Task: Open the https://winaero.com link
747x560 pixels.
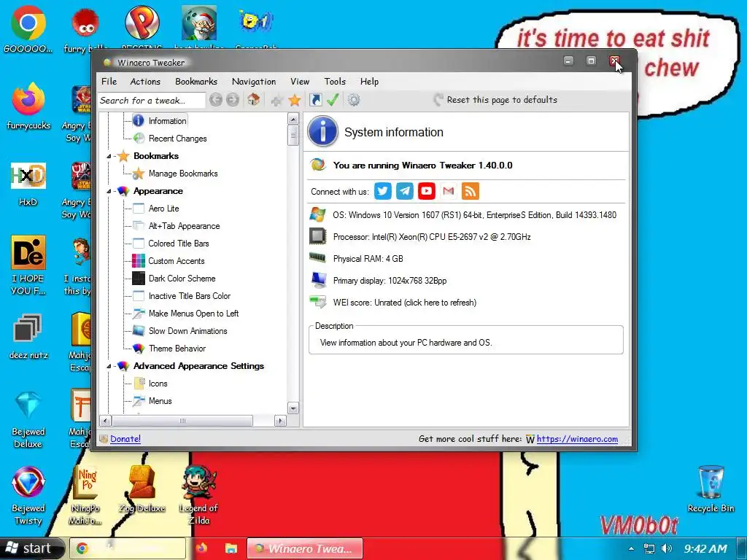Action: [577, 438]
